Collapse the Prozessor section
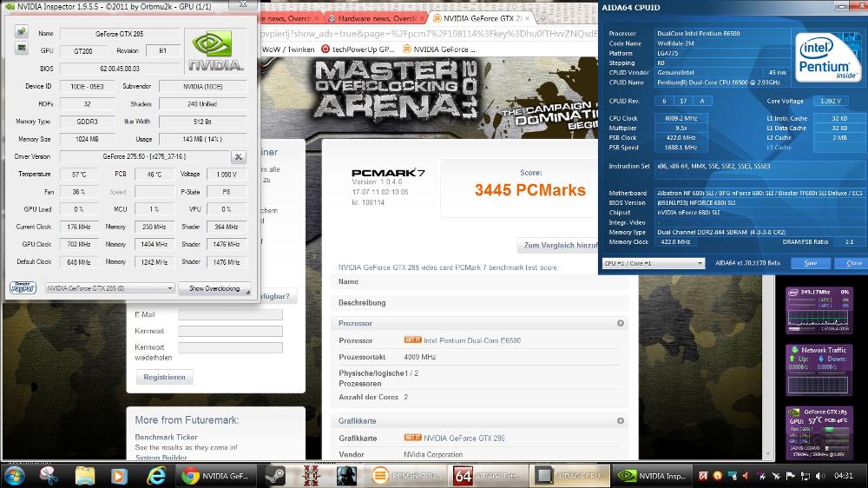The height and width of the screenshot is (488, 868). pos(621,323)
